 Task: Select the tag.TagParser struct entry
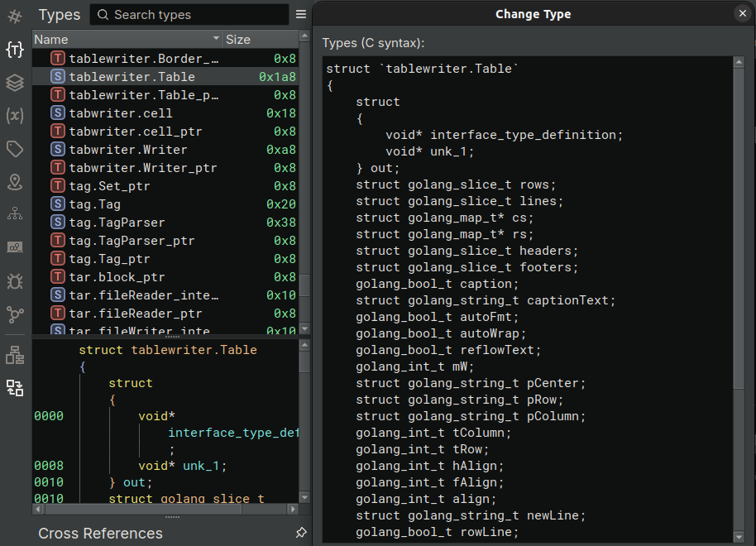tap(117, 223)
